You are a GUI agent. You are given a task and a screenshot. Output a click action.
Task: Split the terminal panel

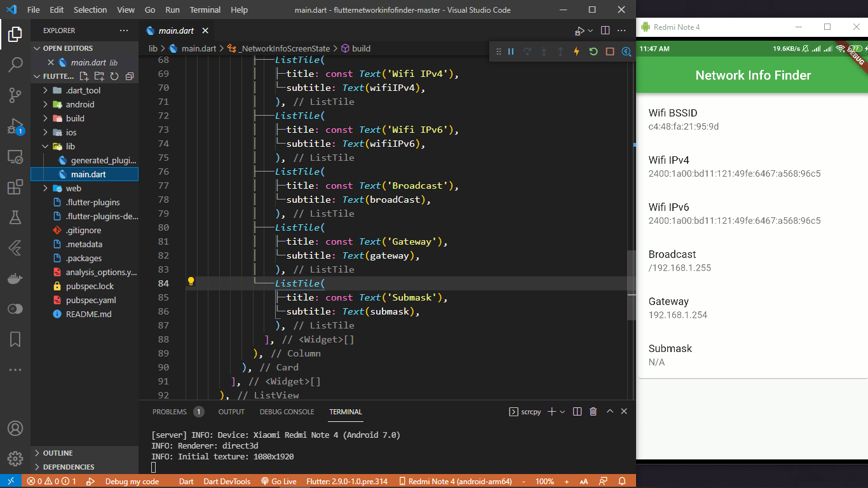pos(577,411)
